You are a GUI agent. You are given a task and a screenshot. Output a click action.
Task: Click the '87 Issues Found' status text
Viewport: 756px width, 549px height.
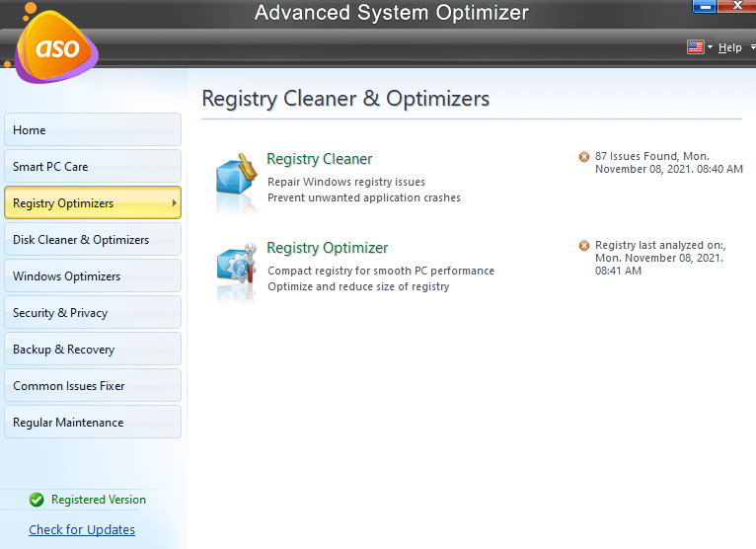[x=669, y=163]
